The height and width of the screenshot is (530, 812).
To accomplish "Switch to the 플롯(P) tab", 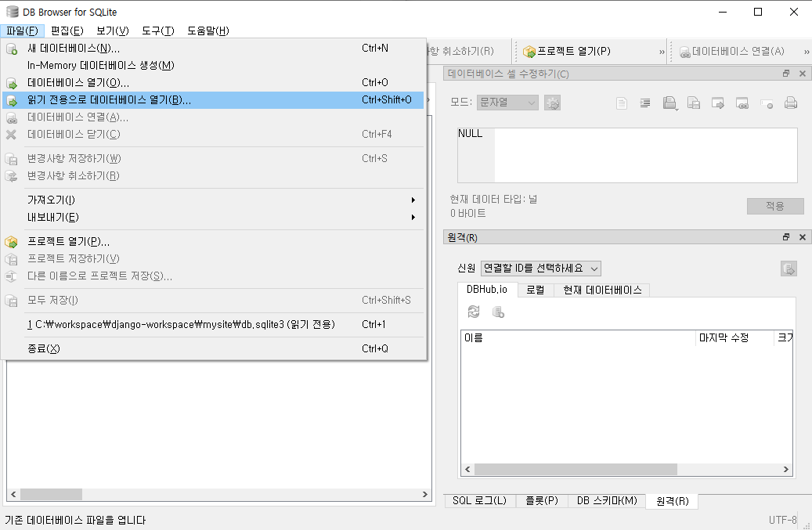I will pyautogui.click(x=542, y=500).
